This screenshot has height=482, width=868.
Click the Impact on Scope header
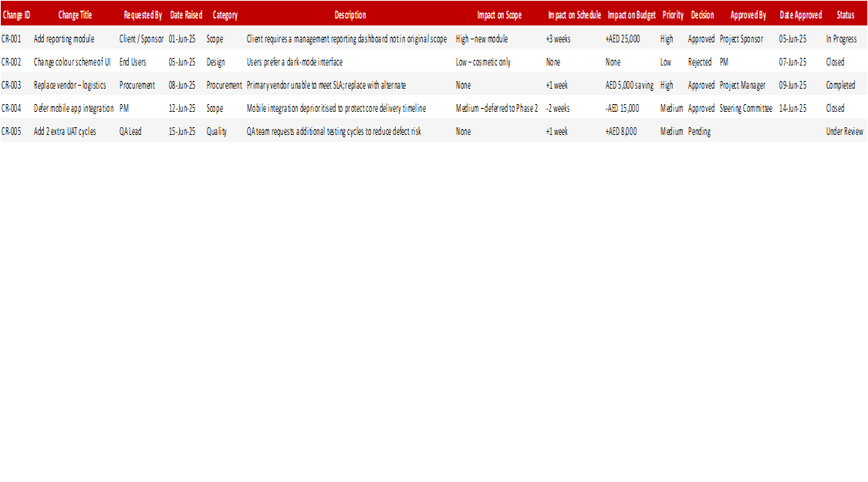[499, 15]
